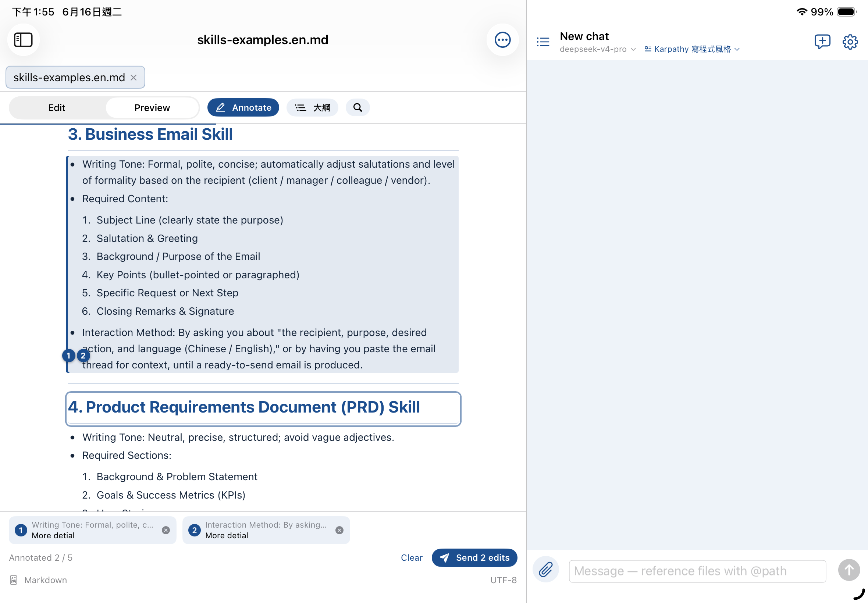Open chat settings gear
This screenshot has width=868, height=603.
click(x=850, y=42)
